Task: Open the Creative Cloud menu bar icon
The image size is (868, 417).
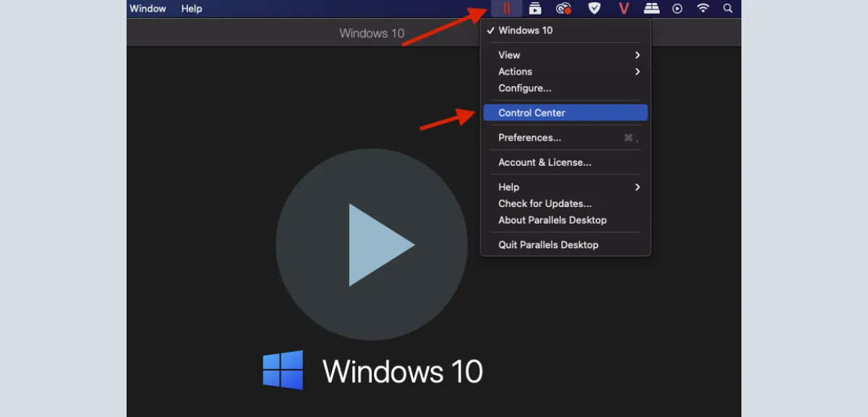Action: click(563, 9)
